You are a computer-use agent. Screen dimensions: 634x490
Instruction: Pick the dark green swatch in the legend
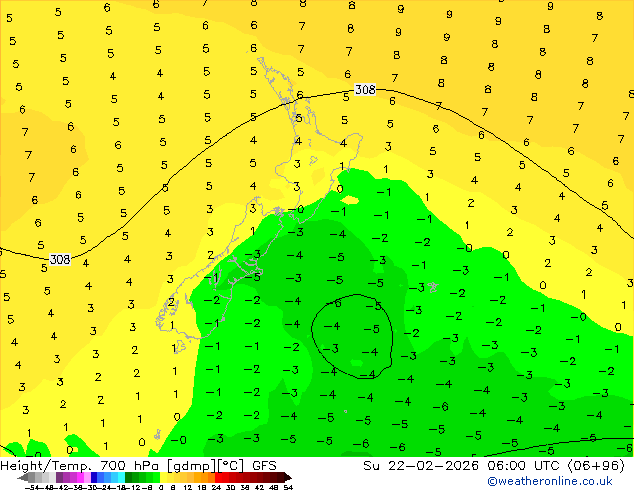[x=129, y=477]
